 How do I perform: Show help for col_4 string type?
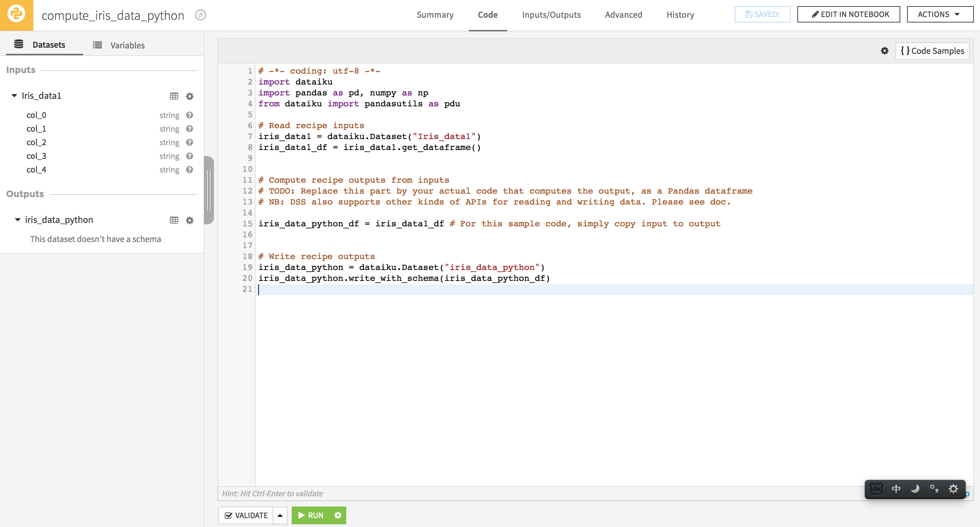[x=189, y=170]
